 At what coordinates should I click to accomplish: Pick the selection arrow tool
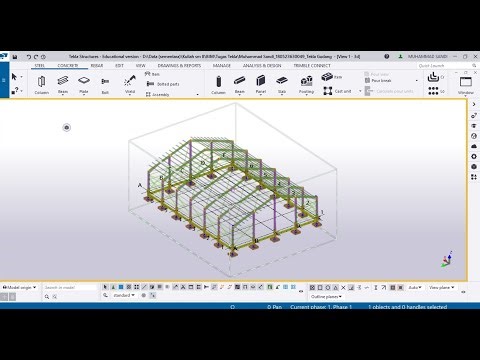pyautogui.click(x=14, y=77)
